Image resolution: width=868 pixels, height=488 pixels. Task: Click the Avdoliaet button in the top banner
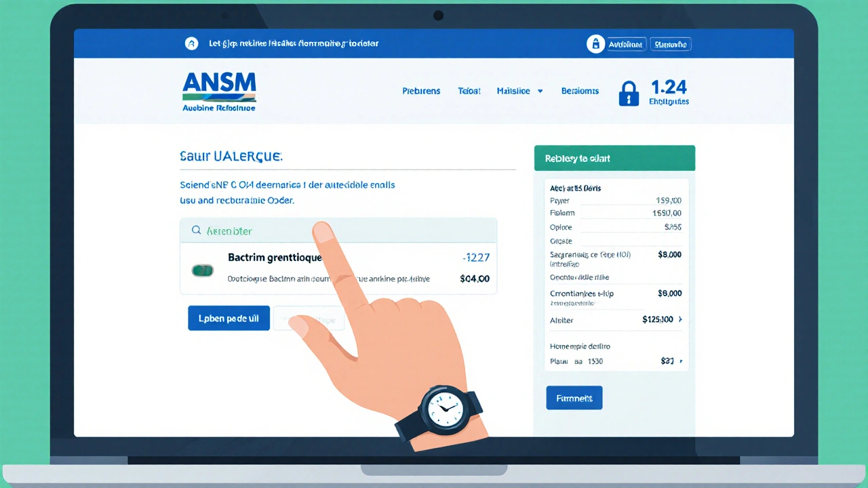coord(625,44)
